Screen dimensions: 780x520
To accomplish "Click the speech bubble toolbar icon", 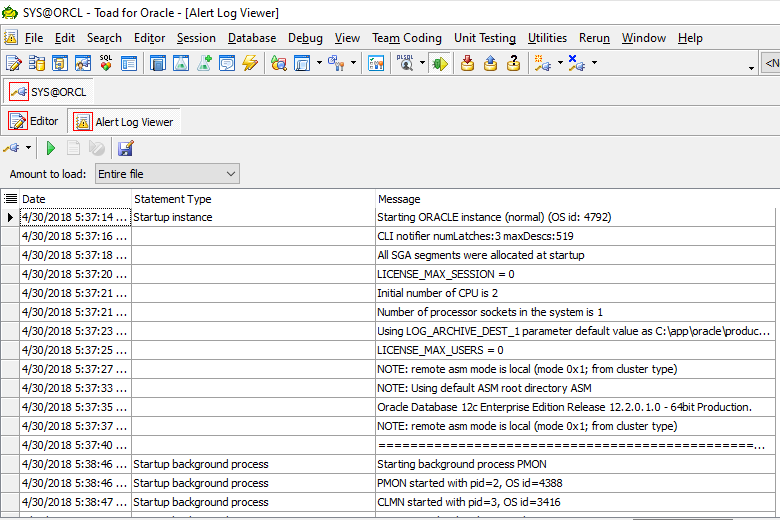I will [227, 63].
